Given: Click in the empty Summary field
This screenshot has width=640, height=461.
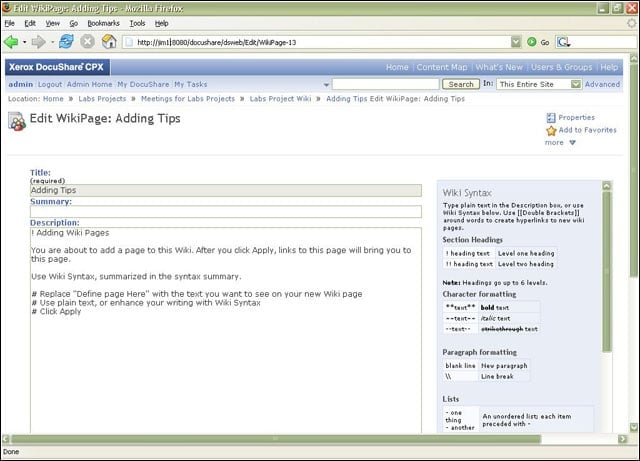Looking at the screenshot, I should 226,212.
